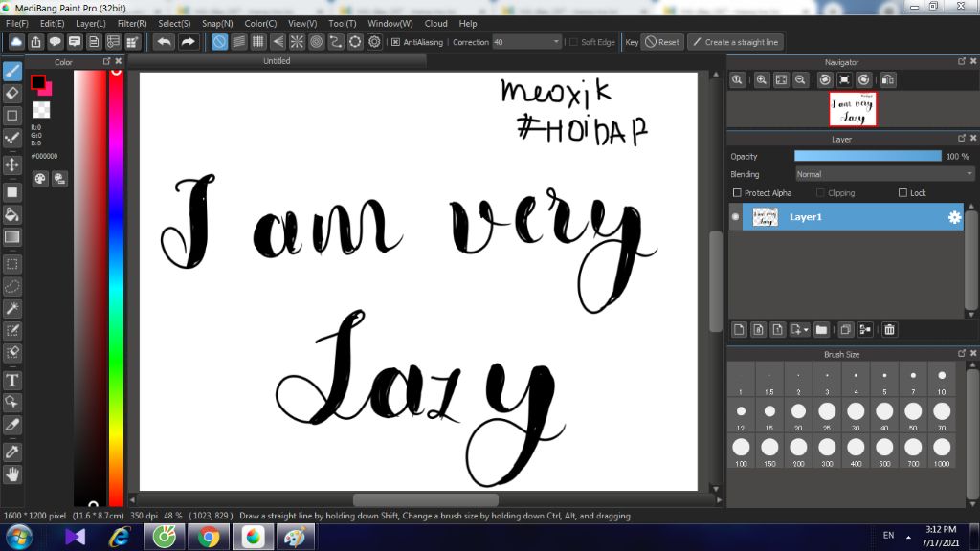Screen dimensions: 980x551
Task: Click the rainbow hue strip
Action: coord(116,287)
